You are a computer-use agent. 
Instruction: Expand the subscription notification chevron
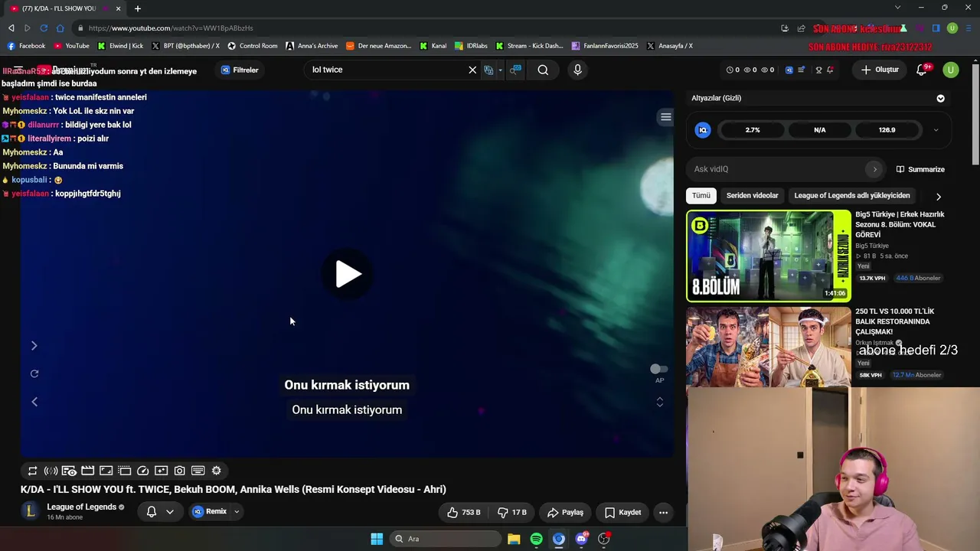click(170, 512)
